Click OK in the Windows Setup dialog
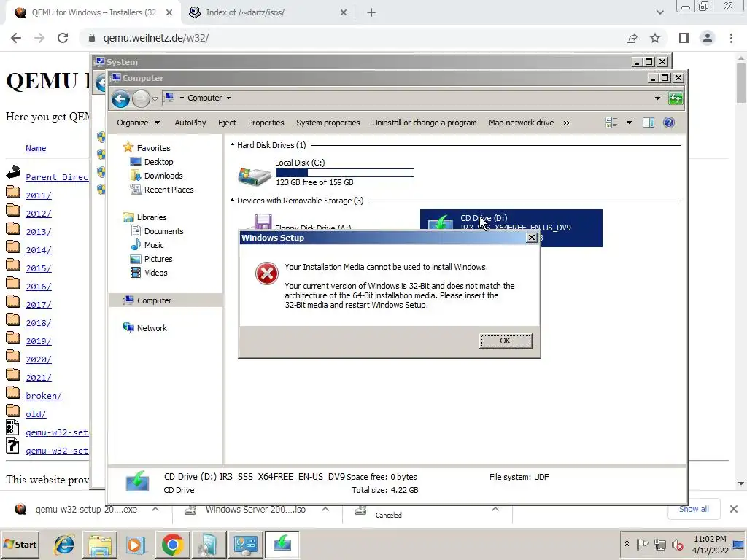Screen dimensions: 747x560 pos(505,341)
